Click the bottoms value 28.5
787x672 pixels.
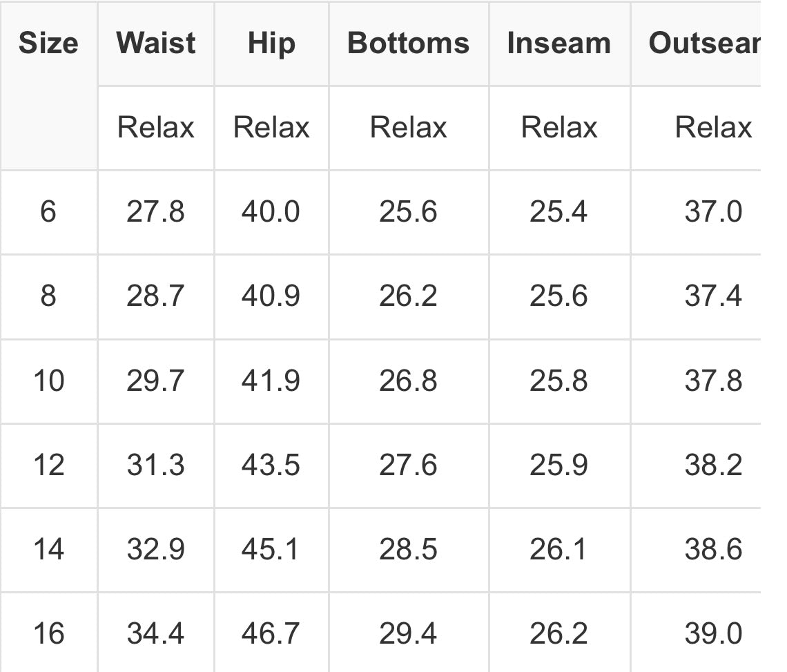[x=408, y=549]
